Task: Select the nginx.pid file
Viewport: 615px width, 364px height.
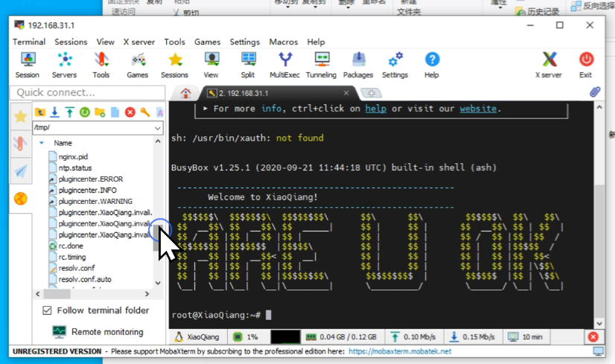Action: pos(73,156)
